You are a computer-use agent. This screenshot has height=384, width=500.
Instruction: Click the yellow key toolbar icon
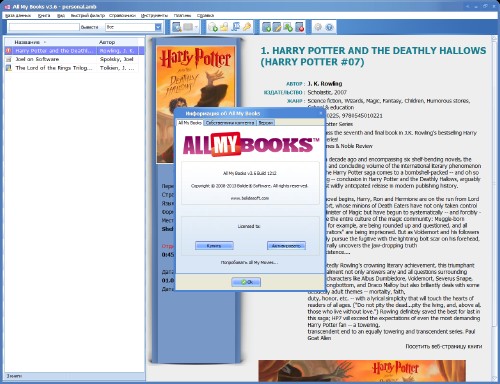pyautogui.click(x=247, y=27)
